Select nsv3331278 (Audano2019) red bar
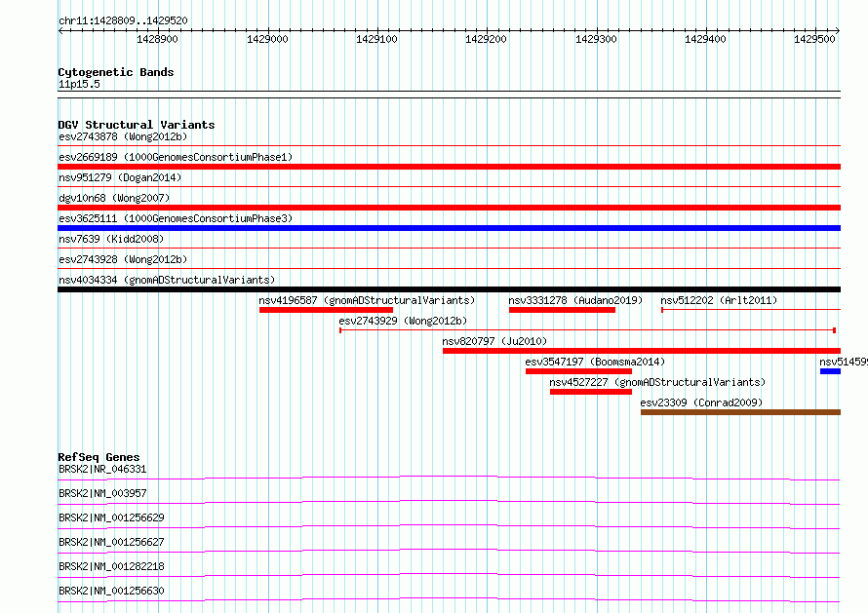The height and width of the screenshot is (613, 868). 562,310
